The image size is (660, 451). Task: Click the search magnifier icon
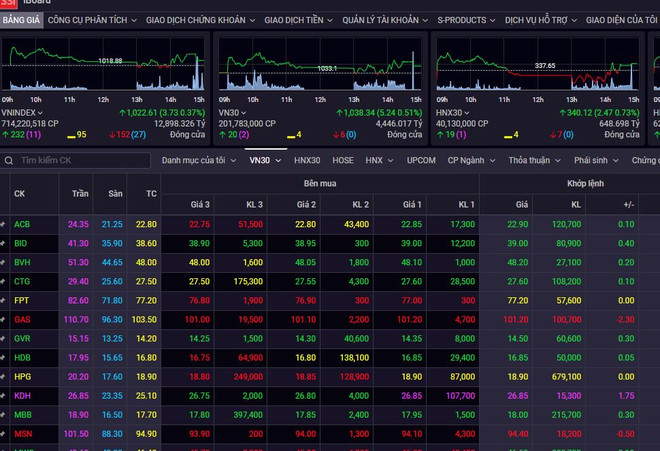tap(10, 160)
